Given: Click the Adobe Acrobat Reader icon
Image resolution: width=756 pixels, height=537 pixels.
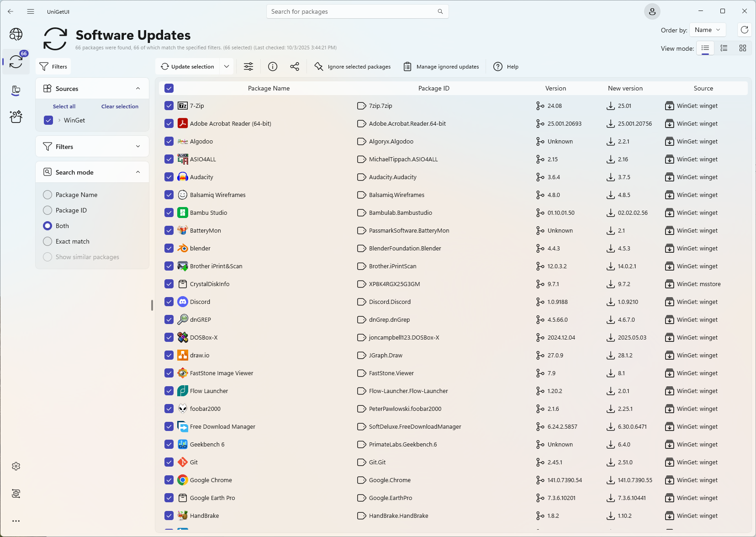Looking at the screenshot, I should [x=183, y=123].
